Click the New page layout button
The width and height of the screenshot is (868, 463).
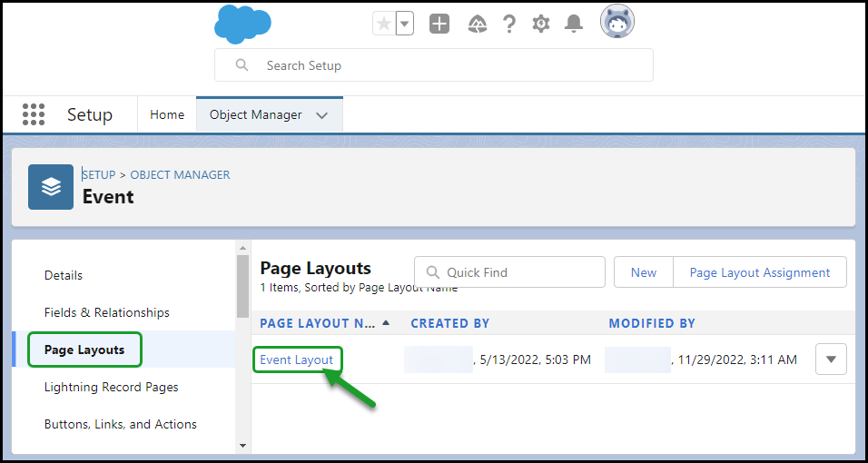(644, 272)
